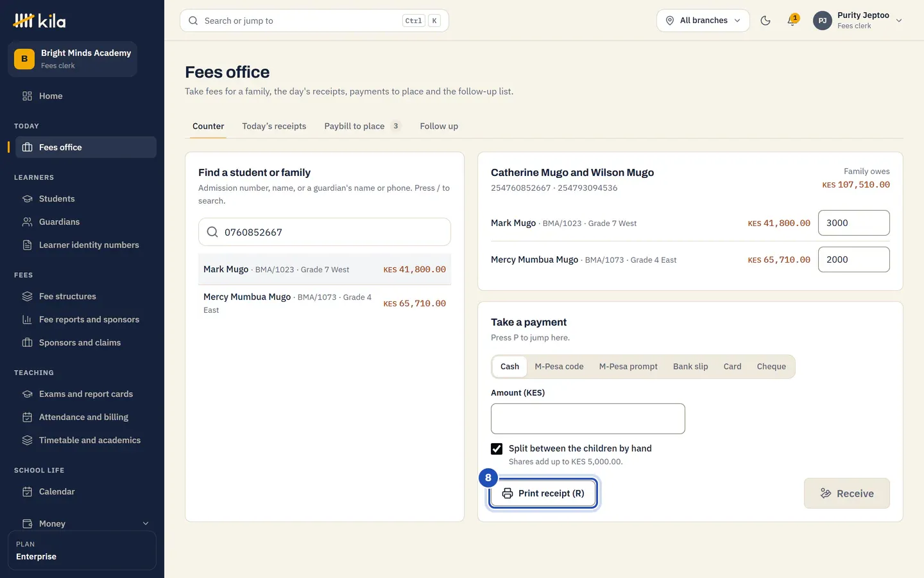Click the Print receipt (R) button
The width and height of the screenshot is (924, 578).
point(543,493)
